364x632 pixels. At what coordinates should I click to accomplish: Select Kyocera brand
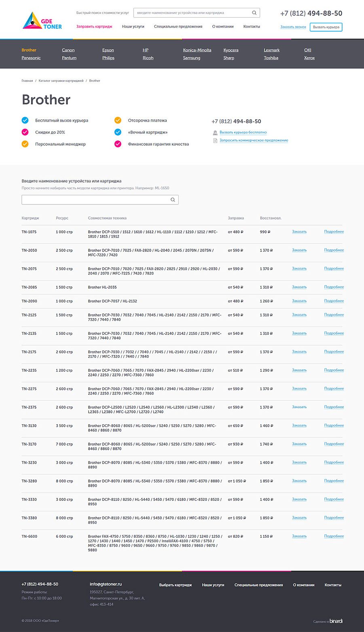pos(231,50)
